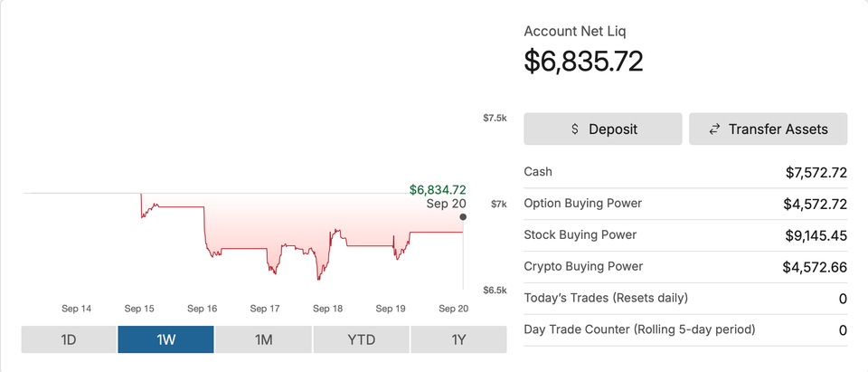This screenshot has width=868, height=372.
Task: Click the Account Net Liq heading
Action: [x=575, y=32]
